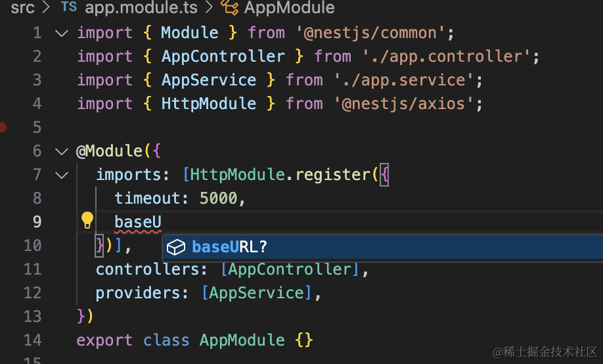
Task: Click the AppModule class symbol icon in breadcrumb
Action: point(229,8)
